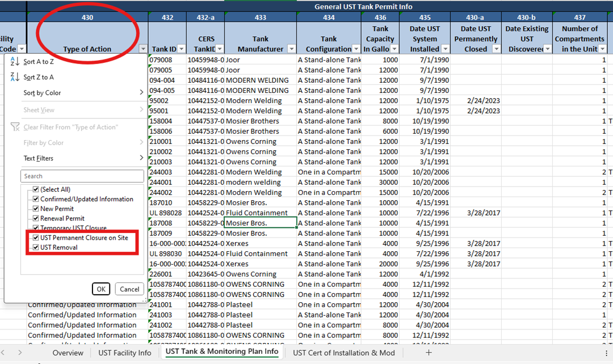Sort the column Z to A
This screenshot has width=613, height=364.
pyautogui.click(x=39, y=77)
